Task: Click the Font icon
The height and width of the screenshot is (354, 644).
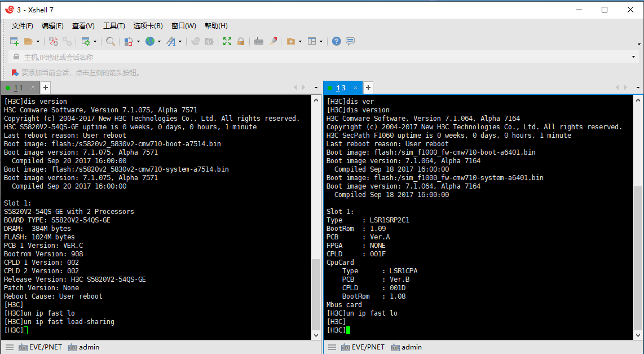Action: click(x=171, y=41)
